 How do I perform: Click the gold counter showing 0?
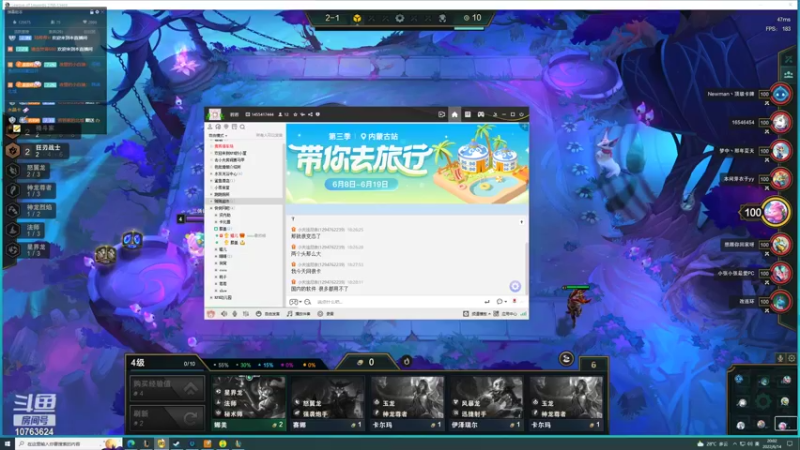(367, 362)
